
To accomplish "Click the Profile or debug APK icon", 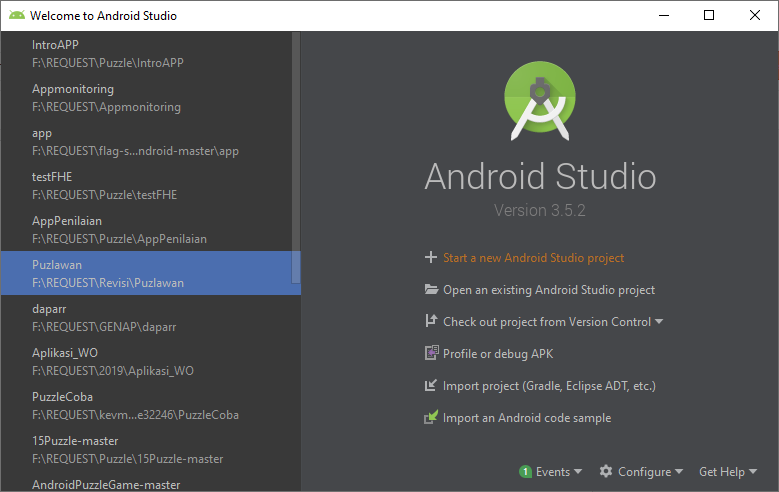I will (431, 353).
